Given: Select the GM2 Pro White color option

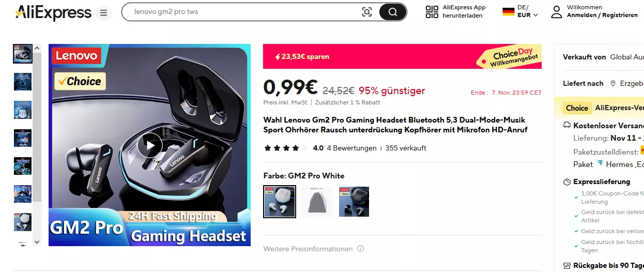Looking at the screenshot, I should point(280,202).
